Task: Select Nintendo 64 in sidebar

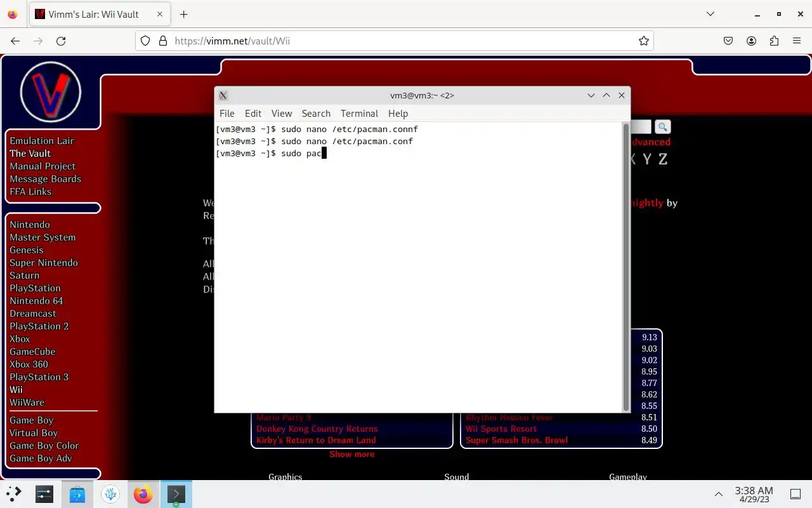Action: (36, 301)
